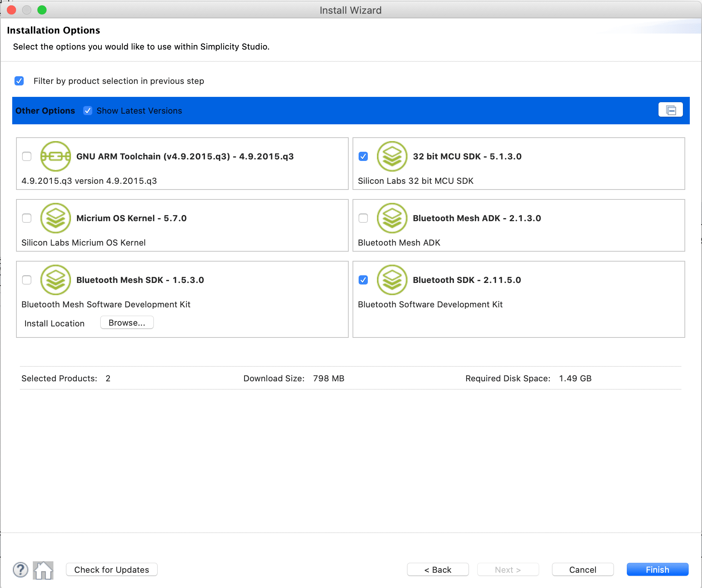Enable the GNU ARM Toolchain checkbox

point(27,156)
